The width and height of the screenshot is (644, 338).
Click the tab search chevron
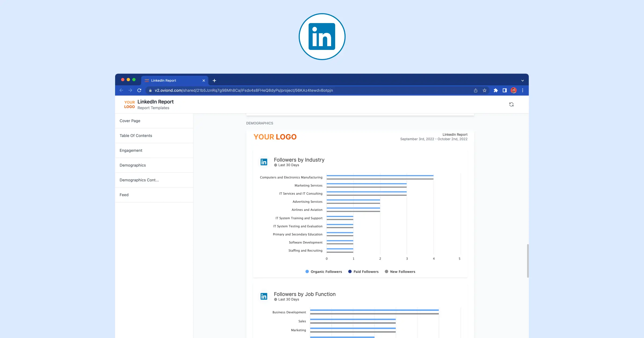pos(522,80)
